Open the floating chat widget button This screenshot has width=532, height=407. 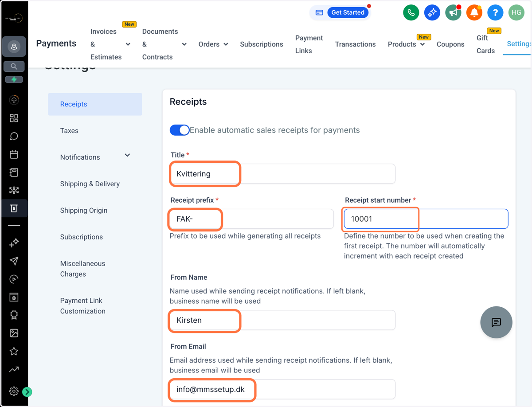(x=496, y=322)
